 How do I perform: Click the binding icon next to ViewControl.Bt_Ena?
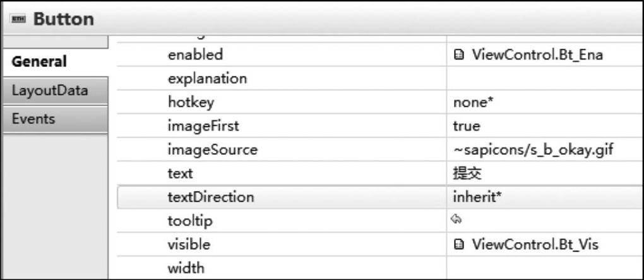(x=459, y=55)
